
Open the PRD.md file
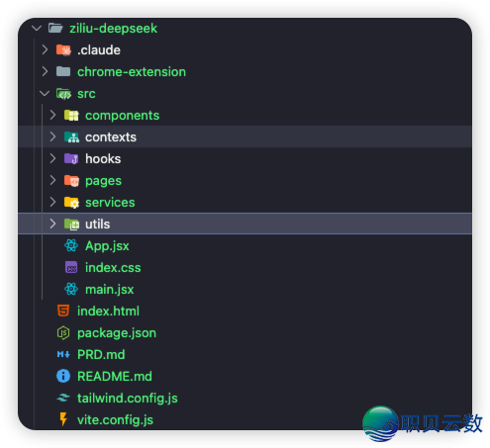click(x=101, y=354)
